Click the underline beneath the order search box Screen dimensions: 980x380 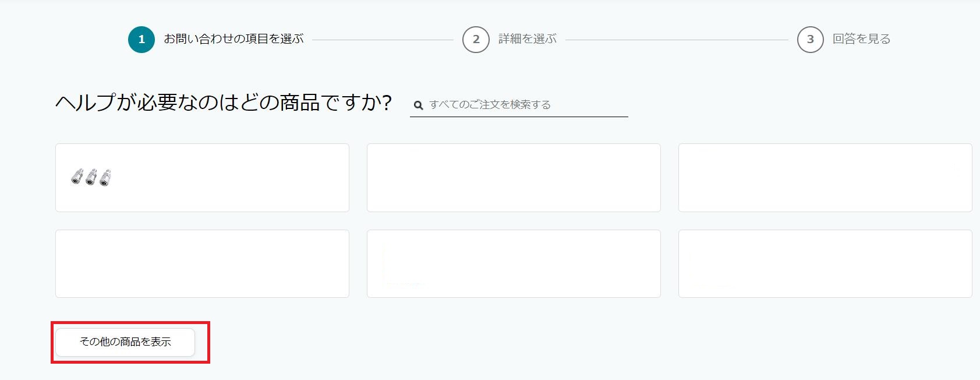(519, 117)
